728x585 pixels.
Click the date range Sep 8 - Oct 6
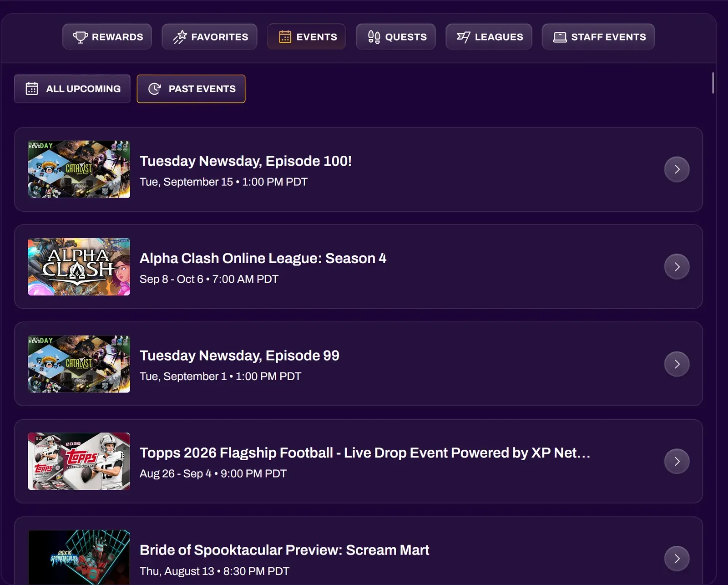click(172, 279)
